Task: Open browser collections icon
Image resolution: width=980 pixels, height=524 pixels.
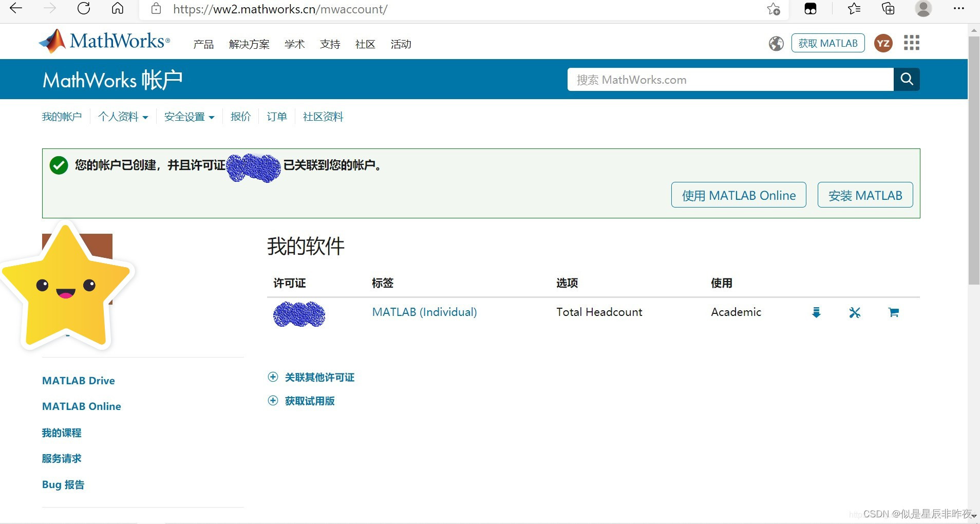Action: [x=888, y=9]
